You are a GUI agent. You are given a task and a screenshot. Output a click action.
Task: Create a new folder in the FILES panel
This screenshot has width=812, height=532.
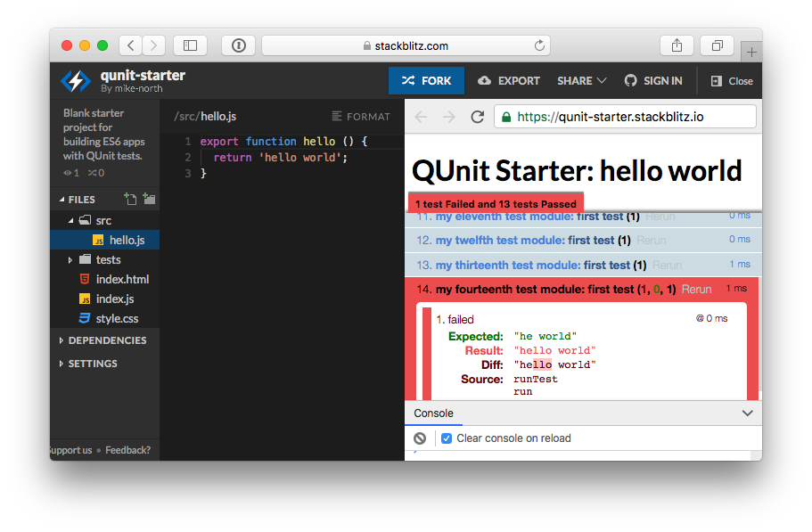click(149, 199)
